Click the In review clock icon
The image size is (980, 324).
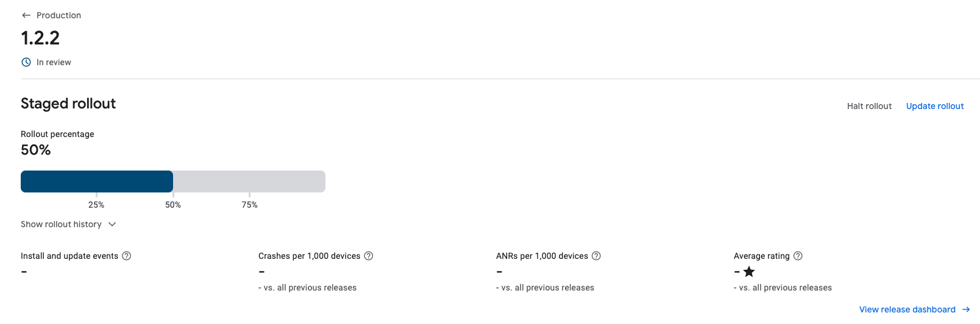[26, 62]
